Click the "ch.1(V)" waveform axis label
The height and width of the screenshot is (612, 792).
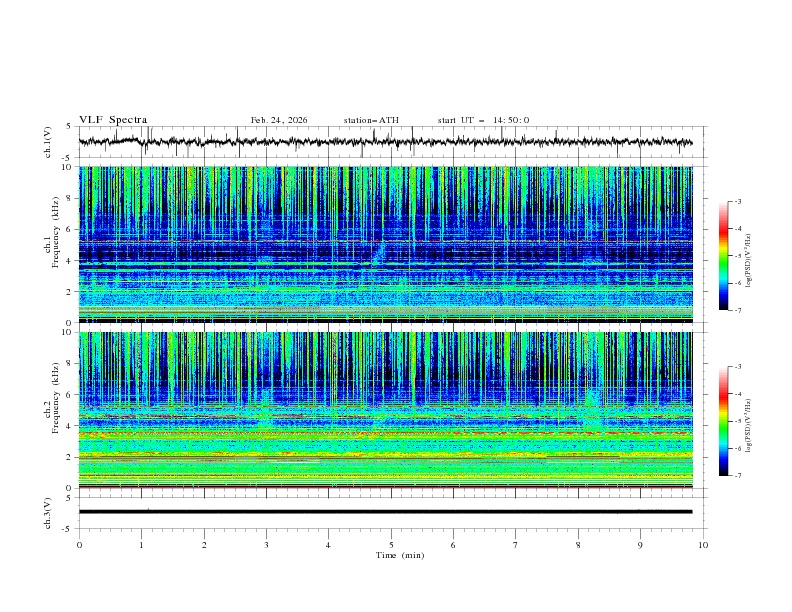pos(47,142)
